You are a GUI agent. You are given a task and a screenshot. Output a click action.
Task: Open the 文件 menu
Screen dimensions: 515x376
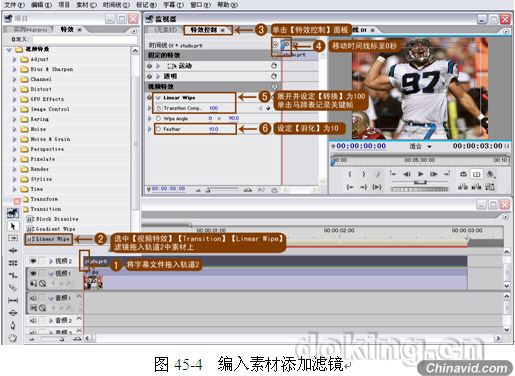click(x=14, y=5)
